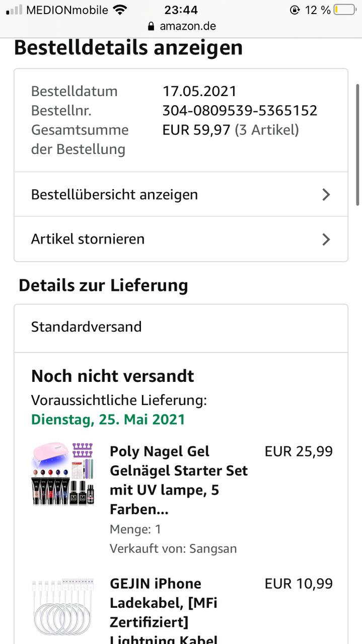Tap amazon.de address bar
Screen dimensions: 362x644
tap(181, 26)
